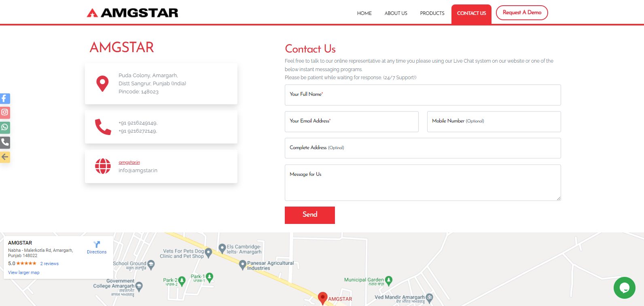Click Request A Demo button

coord(522,13)
